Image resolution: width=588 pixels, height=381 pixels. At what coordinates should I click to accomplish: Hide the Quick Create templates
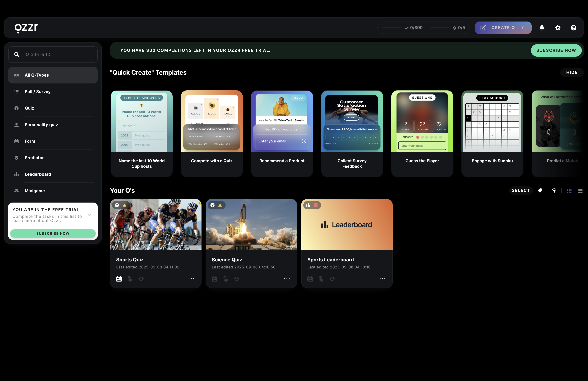pyautogui.click(x=571, y=72)
